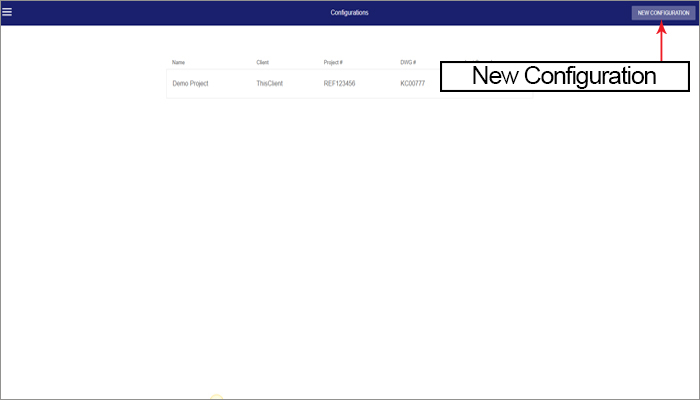Sort by the DWG # column header
This screenshot has height=400, width=700.
[407, 62]
